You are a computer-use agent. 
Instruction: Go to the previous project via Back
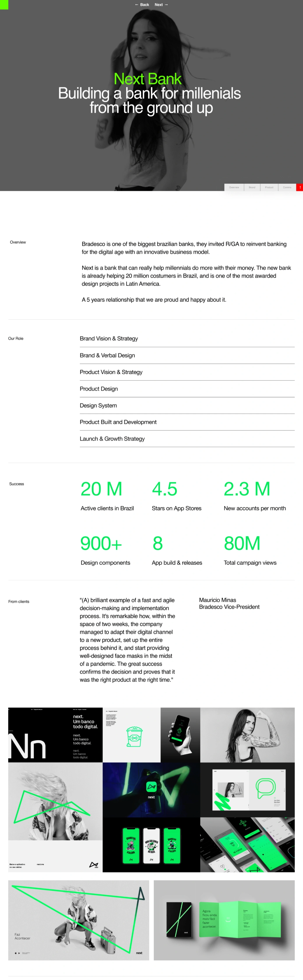[142, 5]
